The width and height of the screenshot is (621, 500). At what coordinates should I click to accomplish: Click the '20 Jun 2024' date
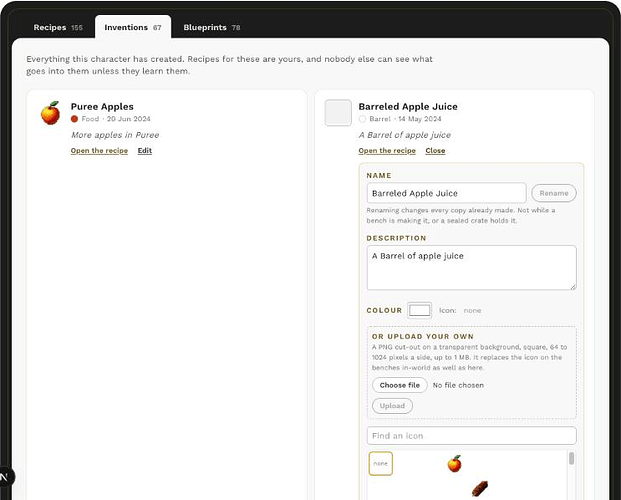click(129, 119)
